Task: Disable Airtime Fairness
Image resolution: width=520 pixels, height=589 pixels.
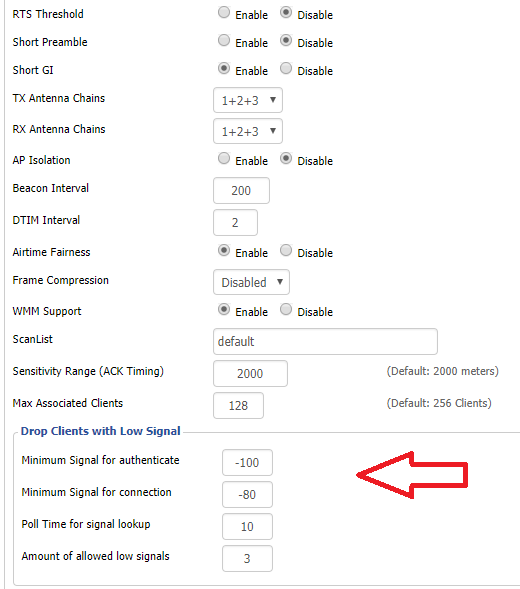Action: click(x=286, y=250)
